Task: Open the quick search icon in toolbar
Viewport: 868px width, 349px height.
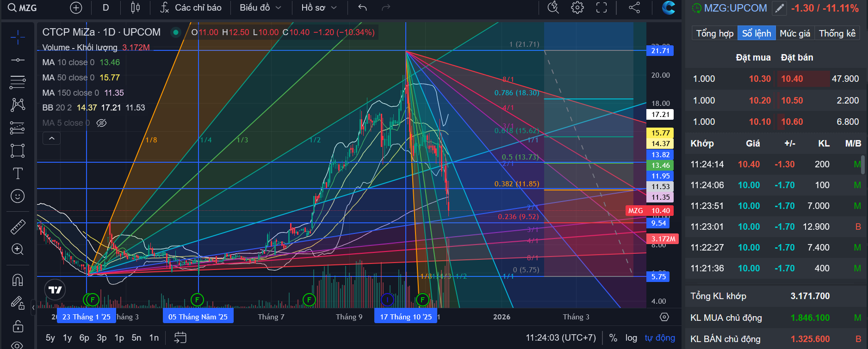Action: point(553,7)
